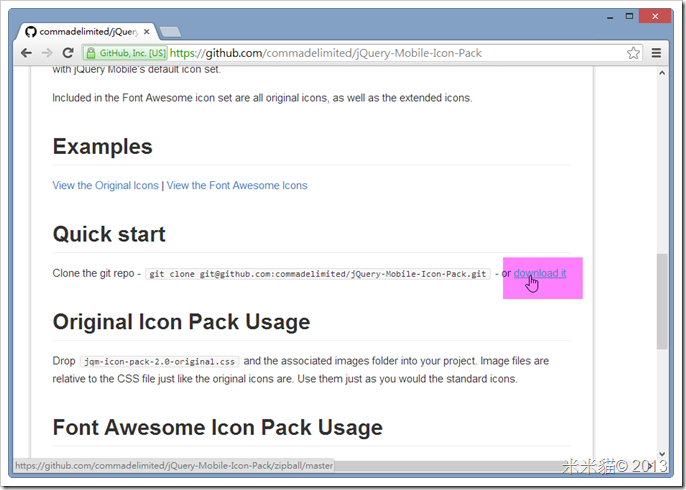
Task: Click the 'Included in the Font Awesome icon set' sentence
Action: pos(262,98)
